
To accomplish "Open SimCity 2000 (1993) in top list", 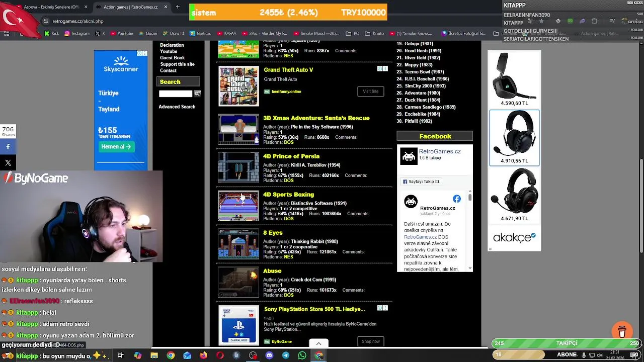I will click(x=425, y=86).
